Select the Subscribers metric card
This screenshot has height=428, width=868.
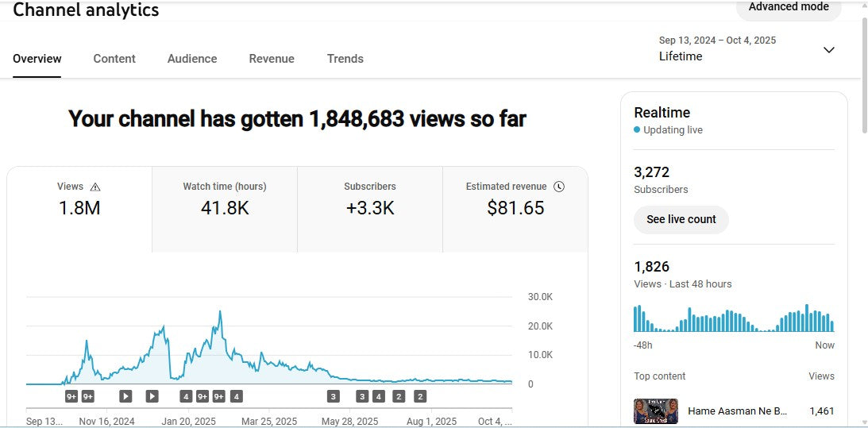coord(369,208)
